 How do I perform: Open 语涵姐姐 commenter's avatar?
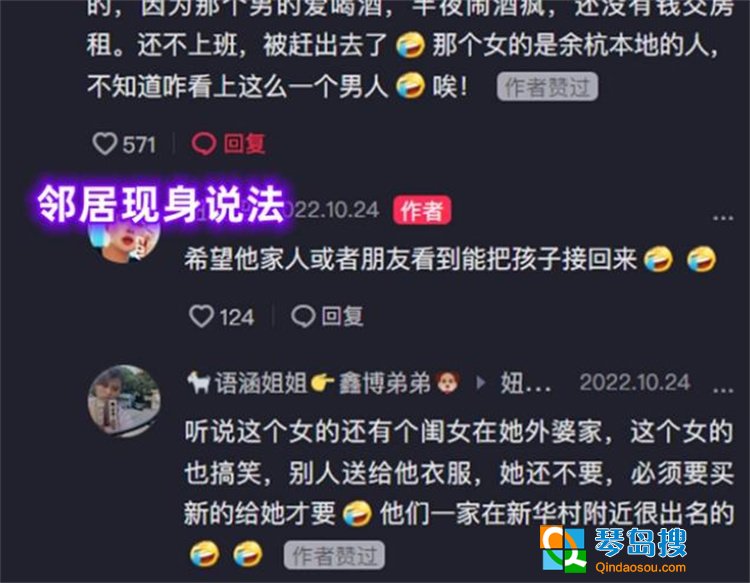point(124,400)
